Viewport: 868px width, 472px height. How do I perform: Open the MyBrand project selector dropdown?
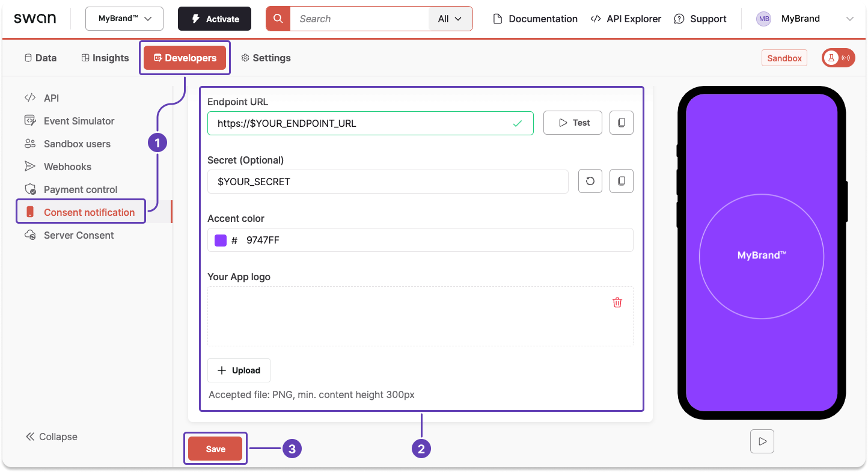point(124,19)
